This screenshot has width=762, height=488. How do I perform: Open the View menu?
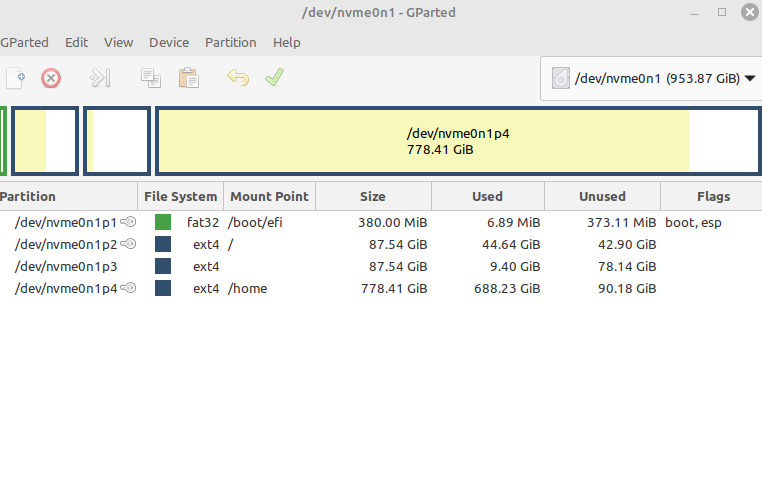click(x=118, y=42)
